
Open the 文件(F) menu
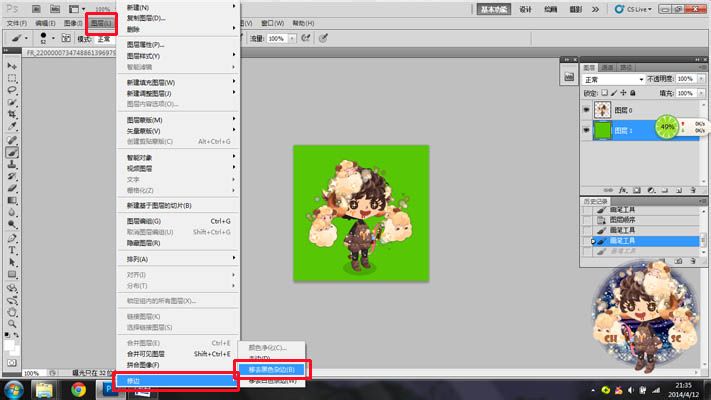[17, 23]
